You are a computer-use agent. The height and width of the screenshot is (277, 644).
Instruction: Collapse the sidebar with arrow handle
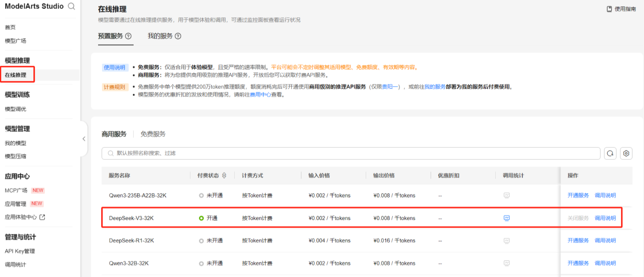[84, 138]
